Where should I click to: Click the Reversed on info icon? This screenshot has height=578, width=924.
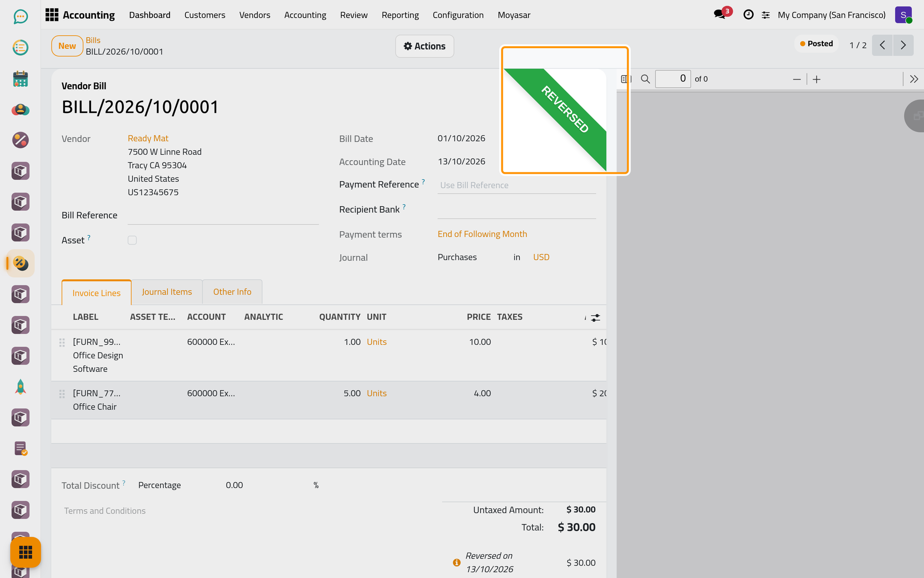(x=457, y=563)
